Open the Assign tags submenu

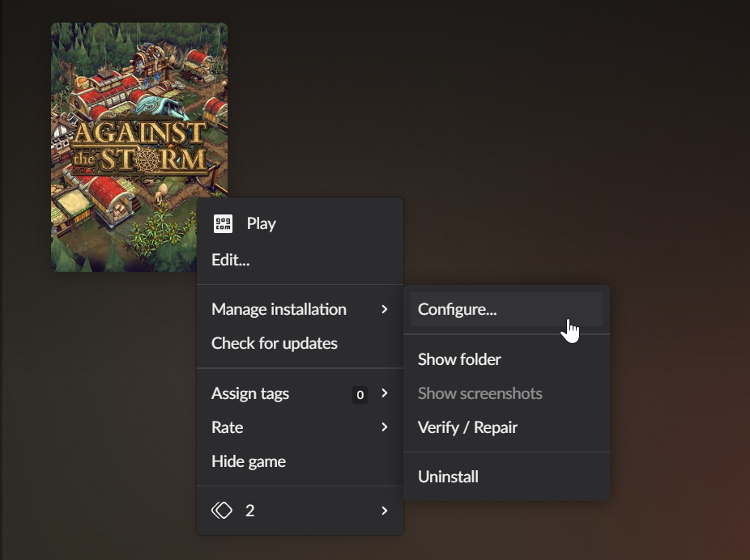300,393
